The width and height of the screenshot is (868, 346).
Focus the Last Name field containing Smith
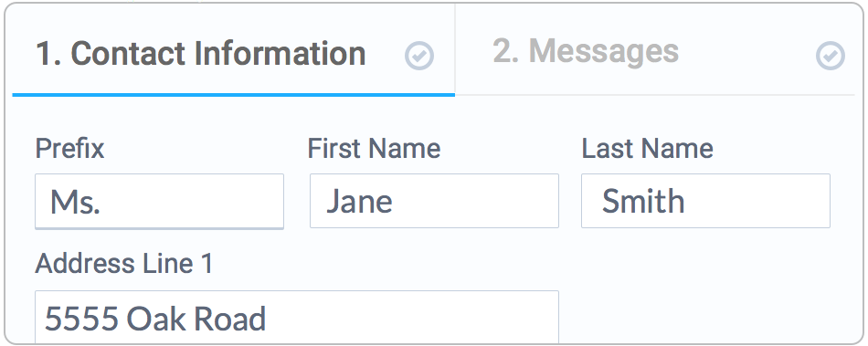point(705,201)
